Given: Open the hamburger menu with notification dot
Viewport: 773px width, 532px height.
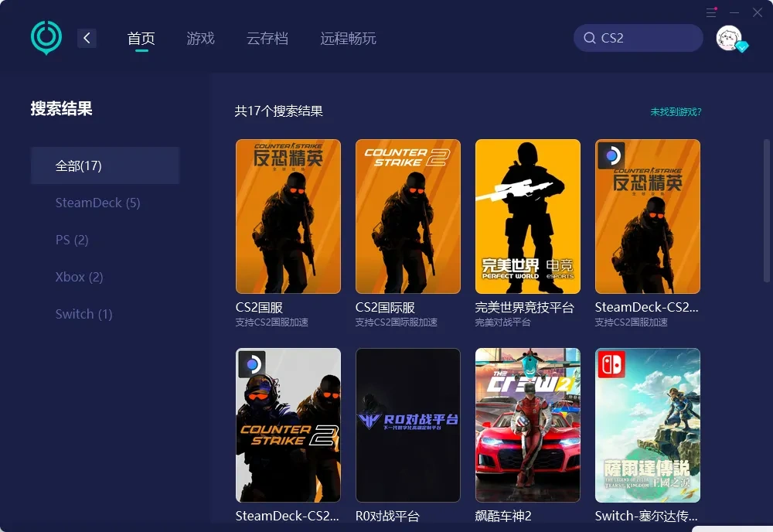Looking at the screenshot, I should click(711, 12).
